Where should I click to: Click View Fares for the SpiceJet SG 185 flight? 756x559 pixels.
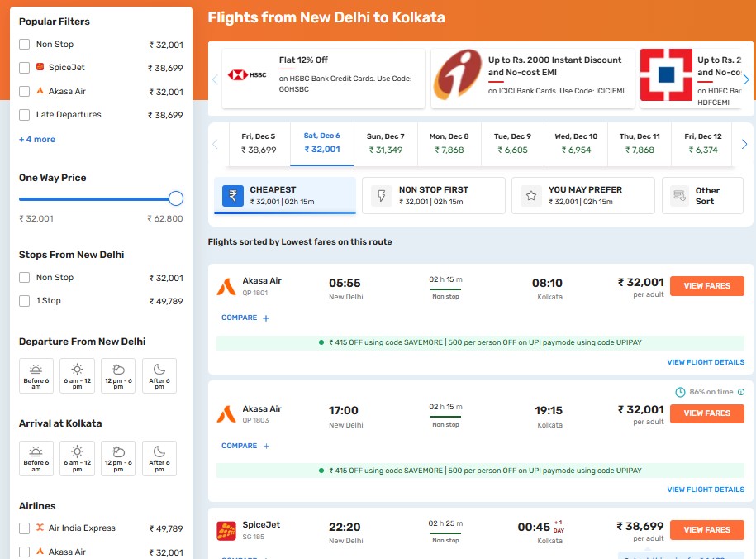706,530
